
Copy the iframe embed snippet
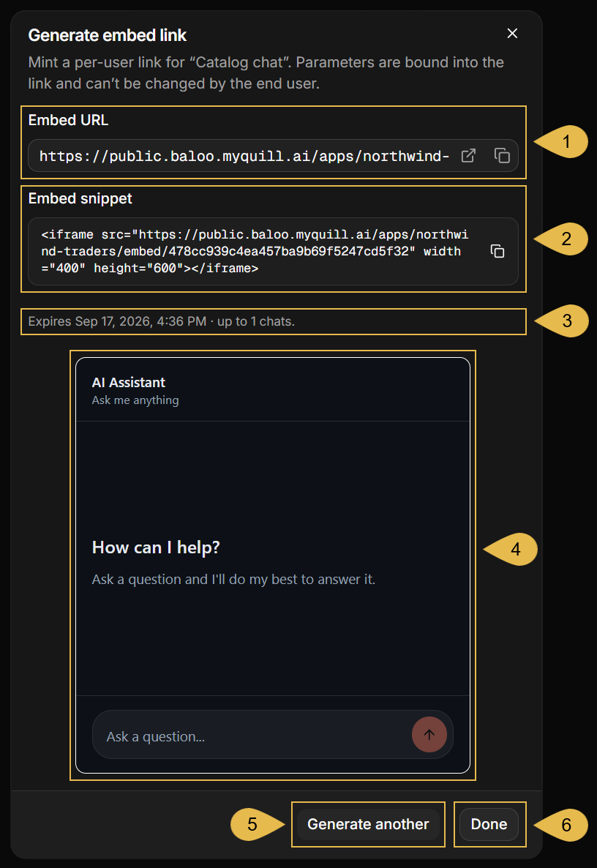coord(497,251)
